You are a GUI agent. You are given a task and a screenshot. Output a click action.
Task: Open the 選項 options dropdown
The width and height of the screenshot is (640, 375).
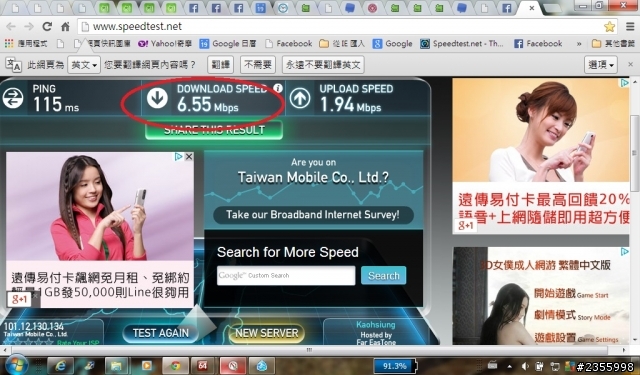(x=601, y=65)
